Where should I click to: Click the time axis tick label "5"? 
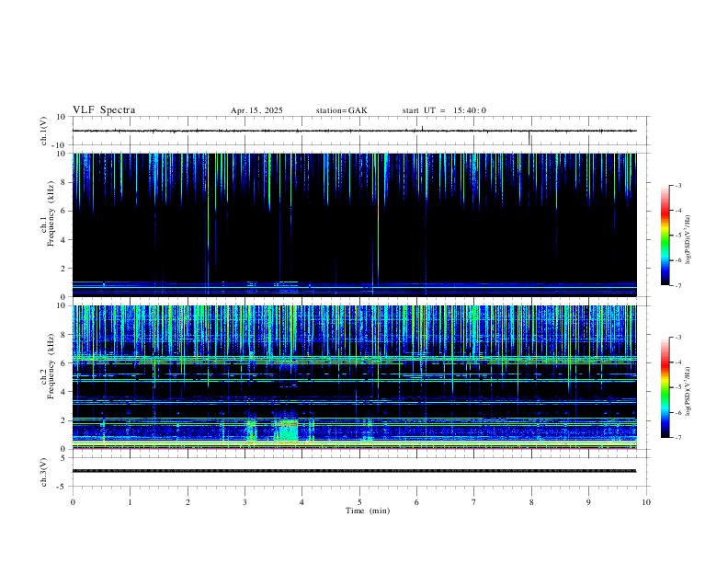[x=359, y=502]
